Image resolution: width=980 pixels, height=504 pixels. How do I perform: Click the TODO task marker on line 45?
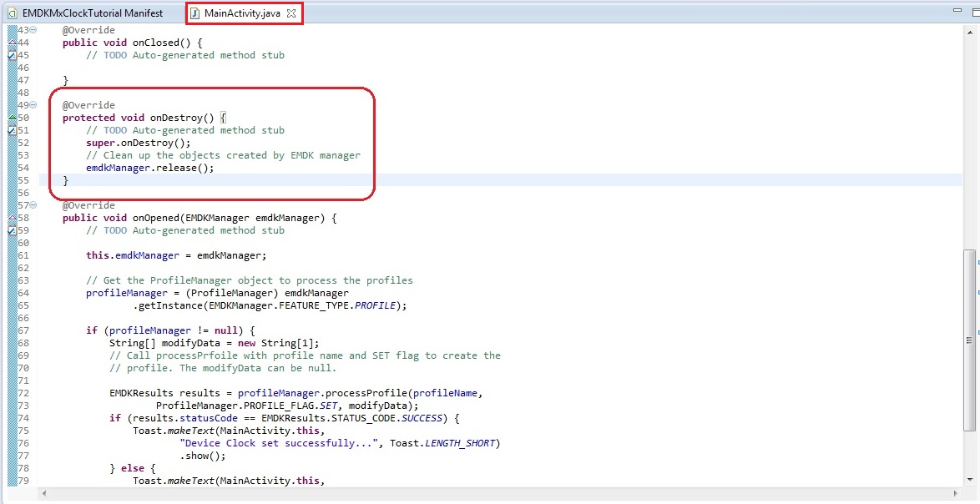click(x=11, y=56)
